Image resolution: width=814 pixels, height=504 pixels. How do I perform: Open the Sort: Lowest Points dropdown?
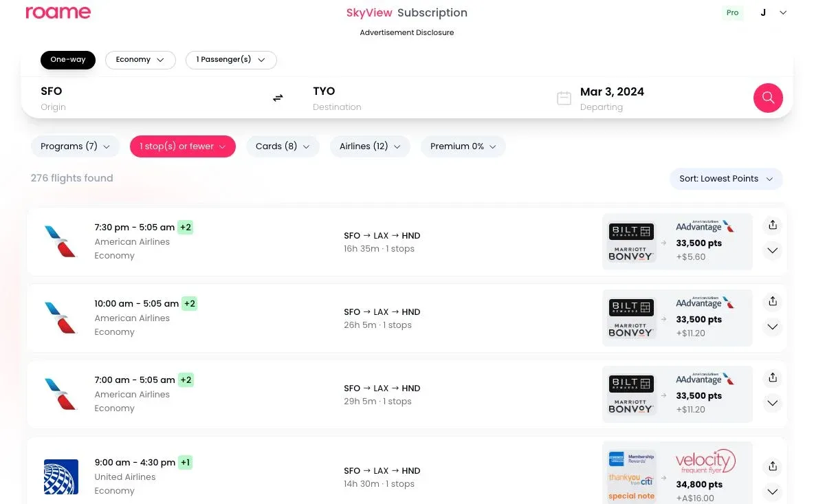pos(726,179)
